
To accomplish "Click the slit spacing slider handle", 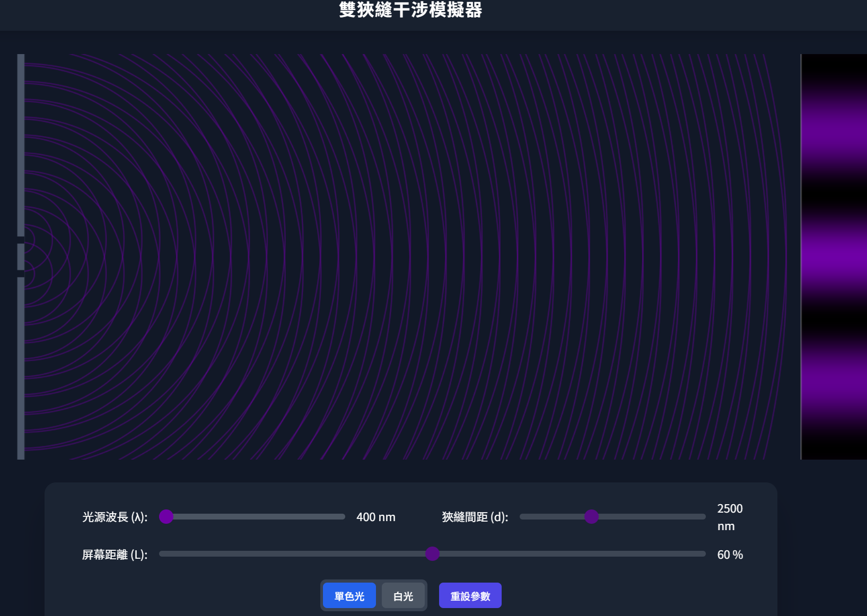I will pyautogui.click(x=591, y=516).
